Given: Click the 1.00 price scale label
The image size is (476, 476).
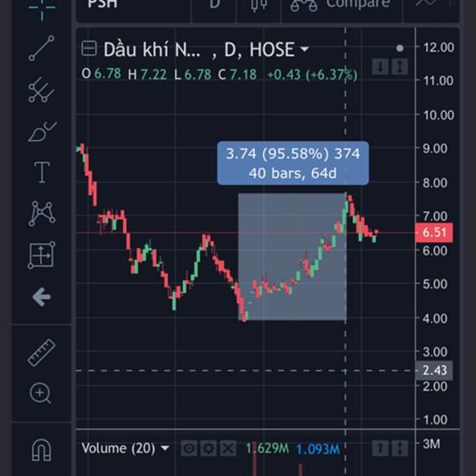Looking at the screenshot, I should tap(435, 420).
